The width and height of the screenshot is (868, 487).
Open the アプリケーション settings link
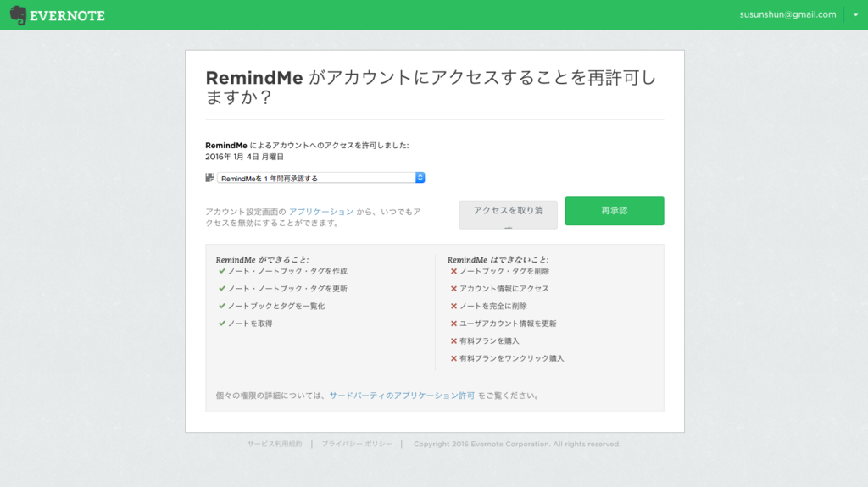[x=321, y=212]
